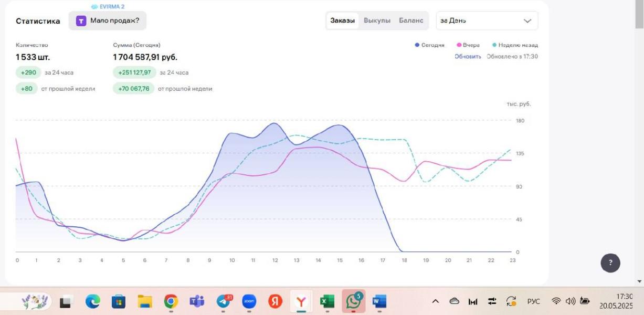This screenshot has height=315, width=644.
Task: Toggle the Вчера series in chart legend
Action: (x=468, y=45)
